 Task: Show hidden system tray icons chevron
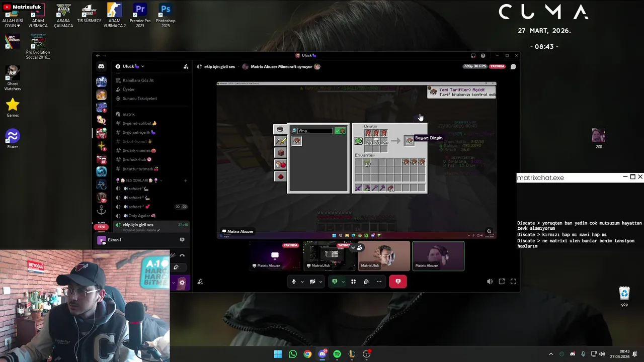550,354
